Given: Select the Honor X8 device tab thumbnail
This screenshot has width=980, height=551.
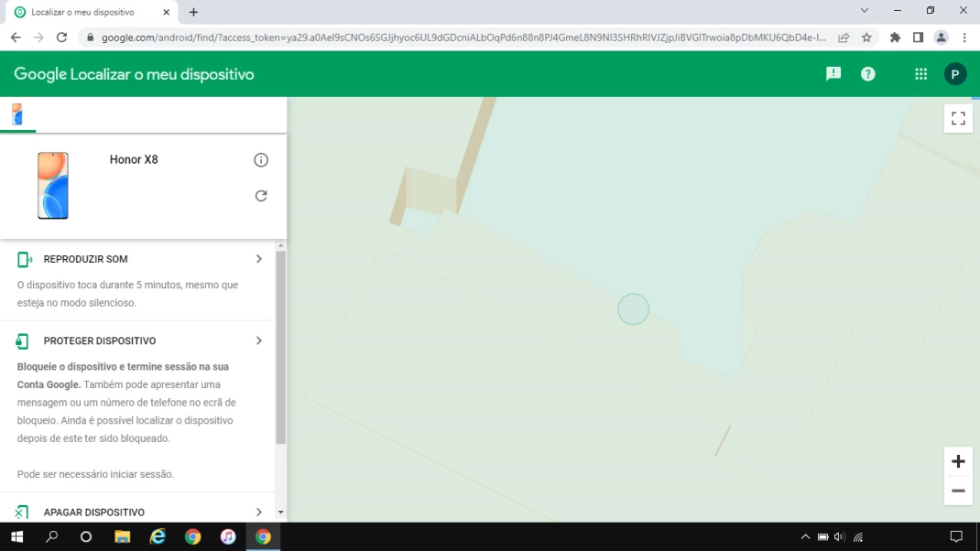Looking at the screenshot, I should point(17,114).
